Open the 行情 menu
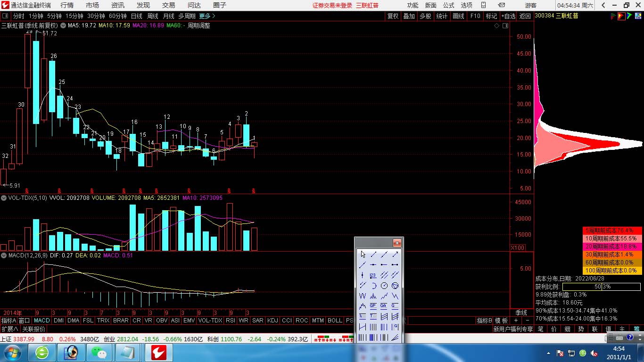Image resolution: width=644 pixels, height=362 pixels. click(x=67, y=5)
